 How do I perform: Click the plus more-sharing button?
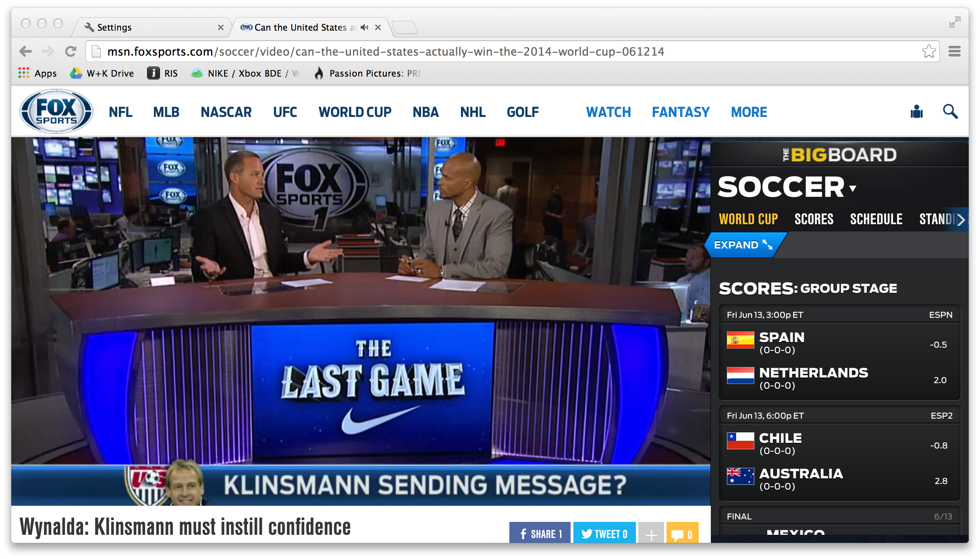pos(651,533)
